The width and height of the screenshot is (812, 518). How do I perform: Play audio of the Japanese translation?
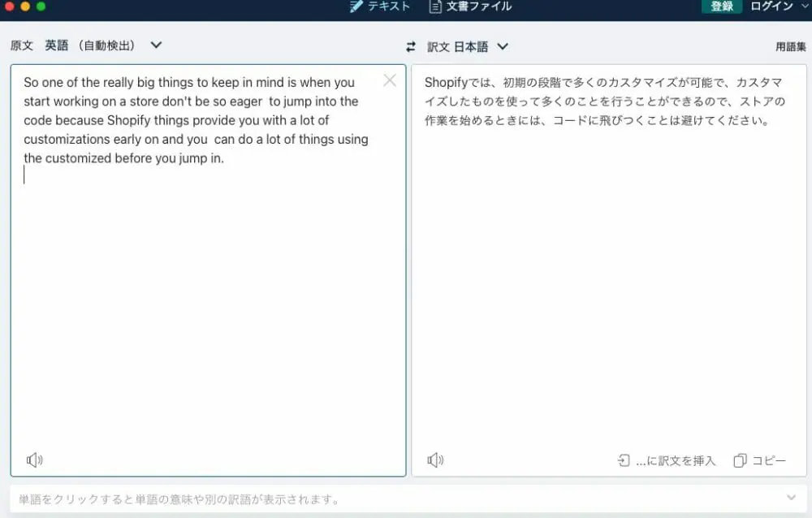coord(435,460)
